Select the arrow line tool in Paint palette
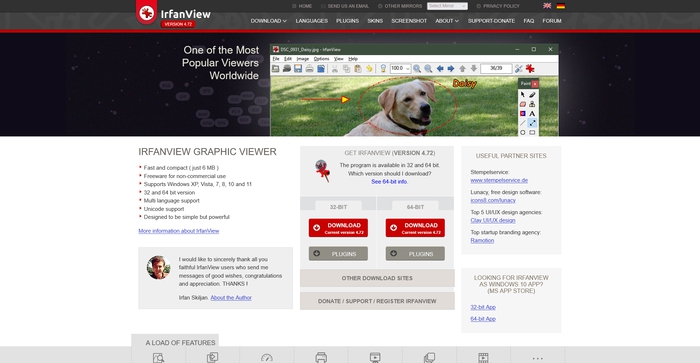Image resolution: width=700 pixels, height=363 pixels. tap(532, 123)
